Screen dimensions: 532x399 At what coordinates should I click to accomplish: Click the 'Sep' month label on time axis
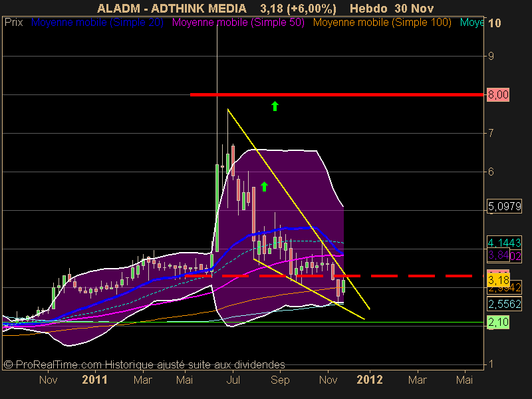click(280, 380)
